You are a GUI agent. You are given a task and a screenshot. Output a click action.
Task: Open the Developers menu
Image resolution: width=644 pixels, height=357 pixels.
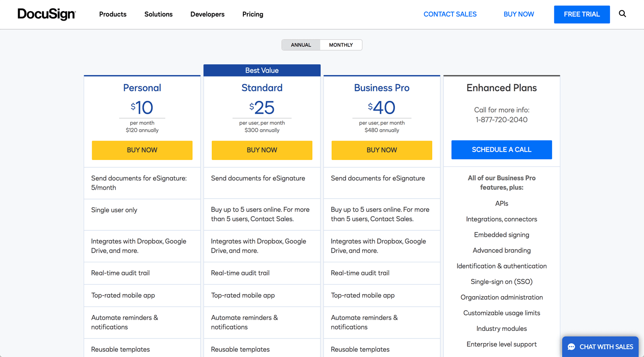pos(207,14)
